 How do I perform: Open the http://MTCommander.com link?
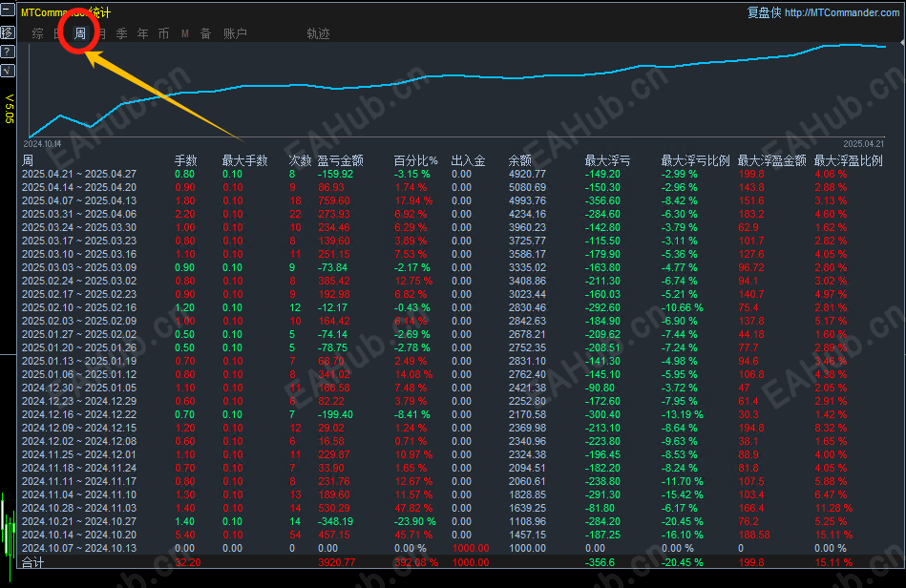click(842, 12)
